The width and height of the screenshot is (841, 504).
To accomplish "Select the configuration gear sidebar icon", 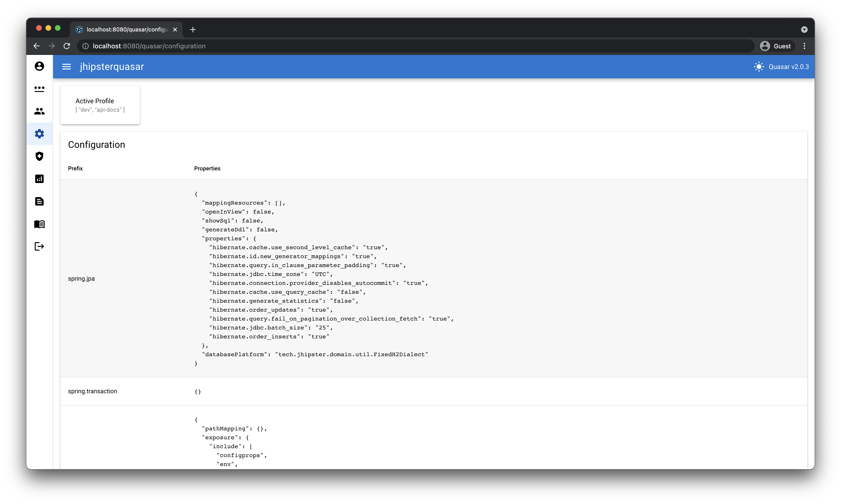I will point(39,134).
